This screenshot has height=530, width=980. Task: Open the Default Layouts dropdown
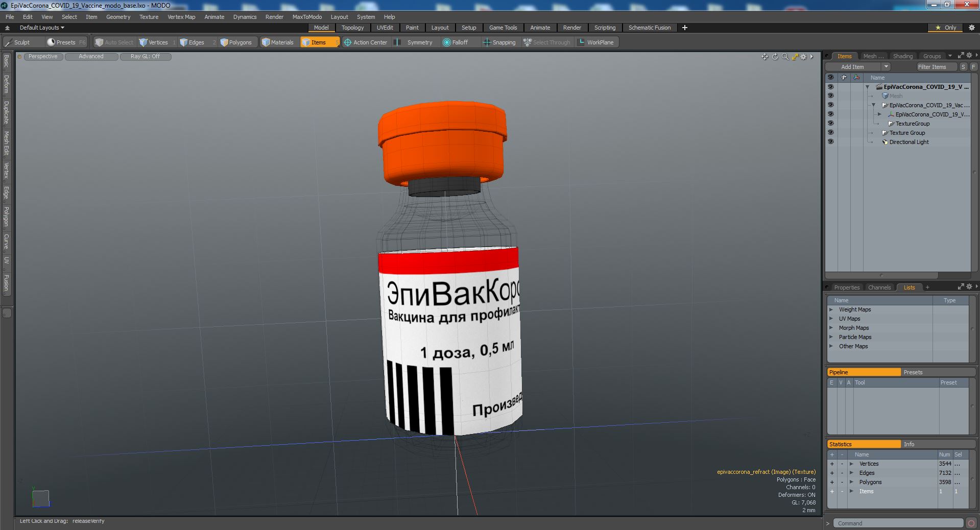42,28
